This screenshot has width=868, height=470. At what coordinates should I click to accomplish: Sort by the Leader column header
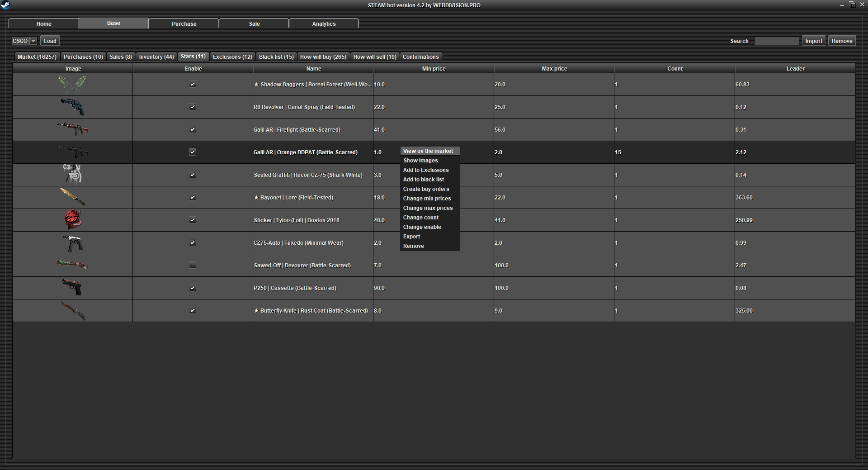pyautogui.click(x=795, y=69)
